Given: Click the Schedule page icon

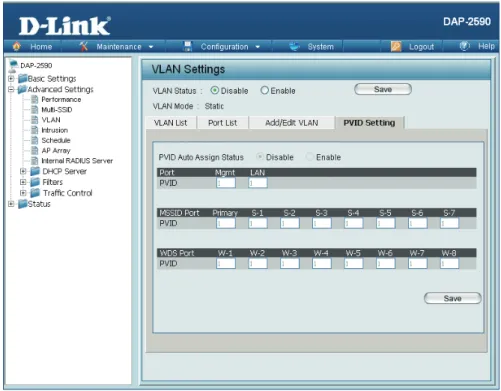Looking at the screenshot, I should coord(34,140).
